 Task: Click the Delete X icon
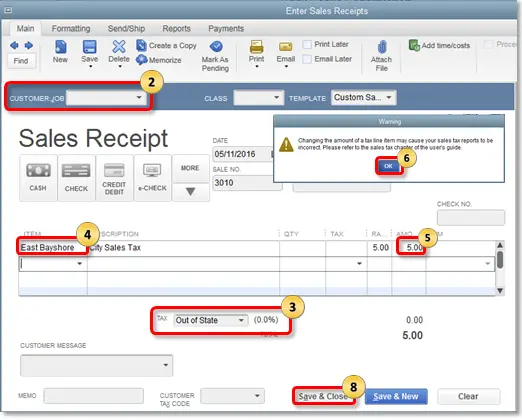click(119, 47)
